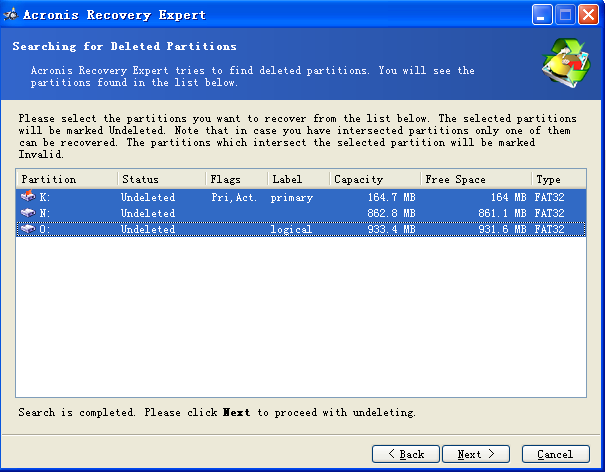Maximize the Acronis Recovery Expert window
The width and height of the screenshot is (606, 473).
(x=565, y=15)
